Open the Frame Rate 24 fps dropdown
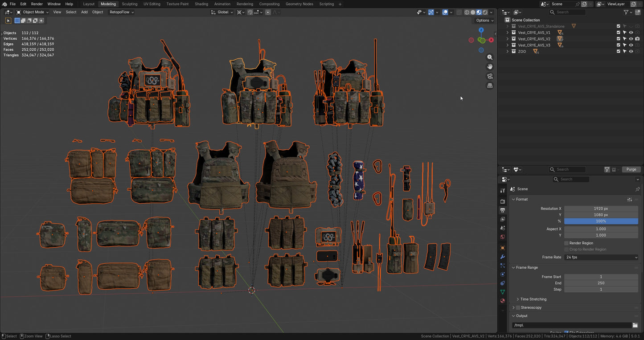This screenshot has width=644, height=340. 601,257
